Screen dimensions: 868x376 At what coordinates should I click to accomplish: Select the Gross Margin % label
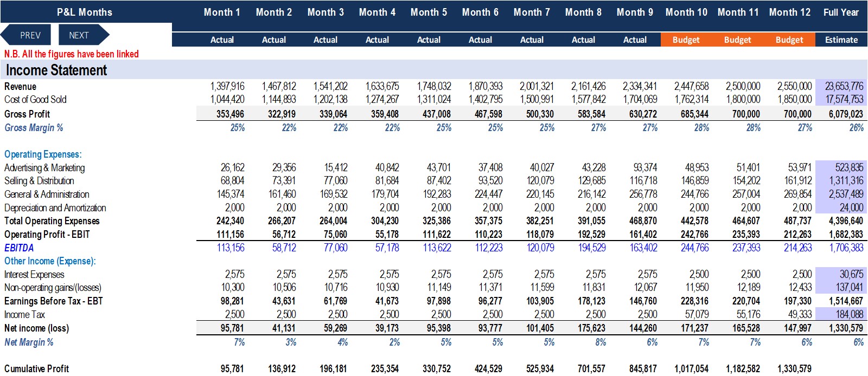coord(34,128)
